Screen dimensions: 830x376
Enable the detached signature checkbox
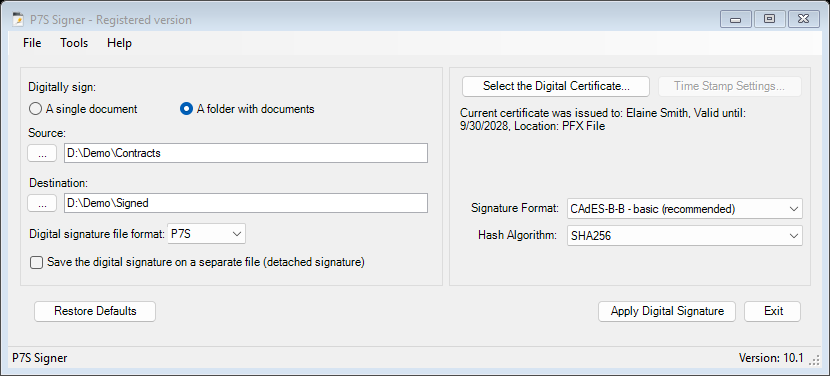(x=37, y=262)
